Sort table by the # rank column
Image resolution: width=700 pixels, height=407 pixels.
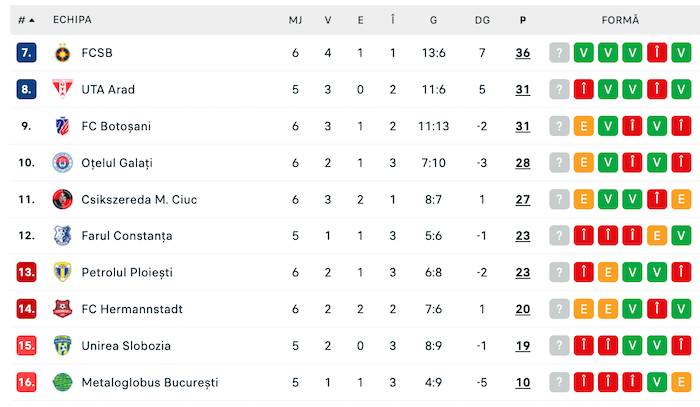(x=26, y=20)
